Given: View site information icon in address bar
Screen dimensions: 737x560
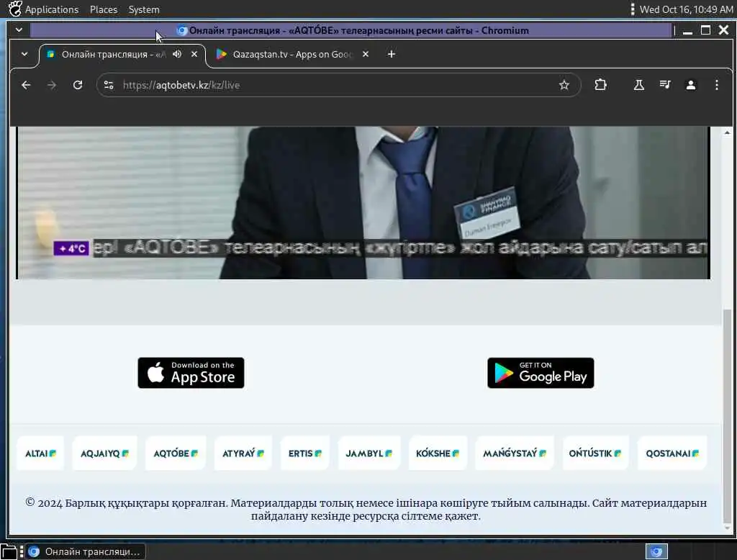Looking at the screenshot, I should 109,85.
